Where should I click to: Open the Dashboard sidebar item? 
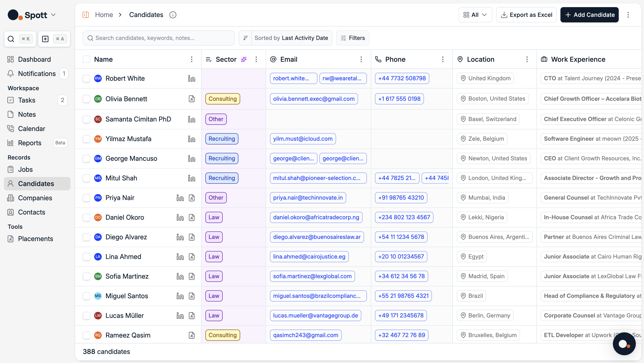tap(34, 59)
